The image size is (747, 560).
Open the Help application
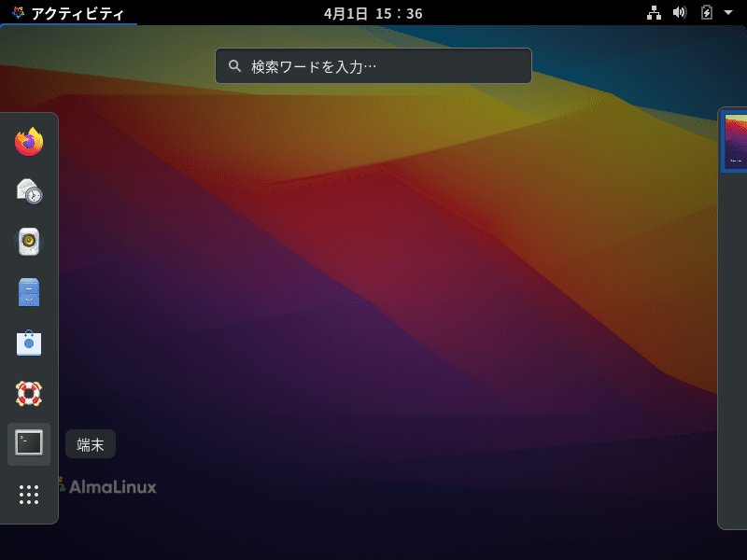[x=29, y=393]
